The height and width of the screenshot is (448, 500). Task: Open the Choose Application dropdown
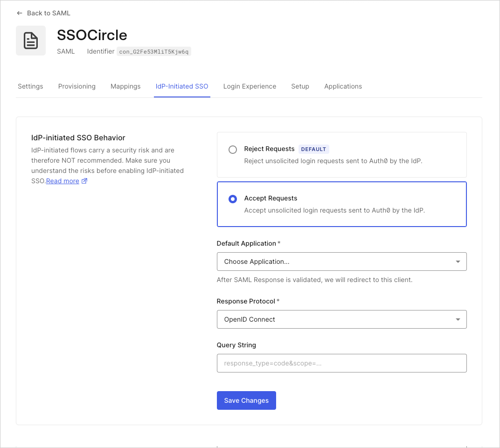pyautogui.click(x=342, y=262)
